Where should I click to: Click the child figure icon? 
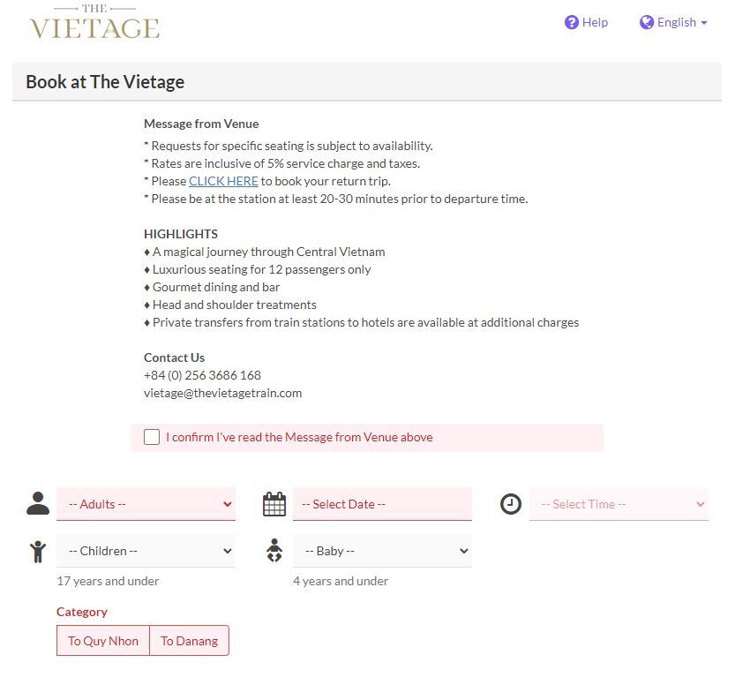tap(38, 552)
